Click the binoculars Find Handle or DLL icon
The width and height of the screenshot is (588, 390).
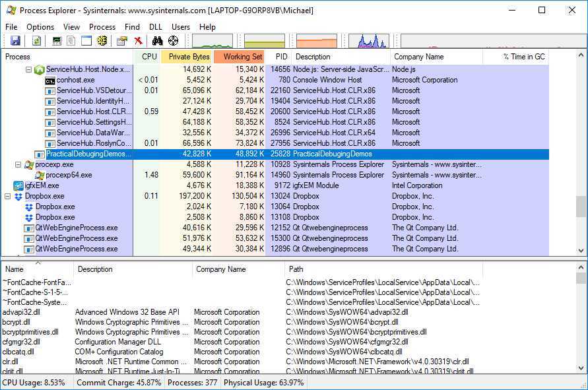pos(157,40)
